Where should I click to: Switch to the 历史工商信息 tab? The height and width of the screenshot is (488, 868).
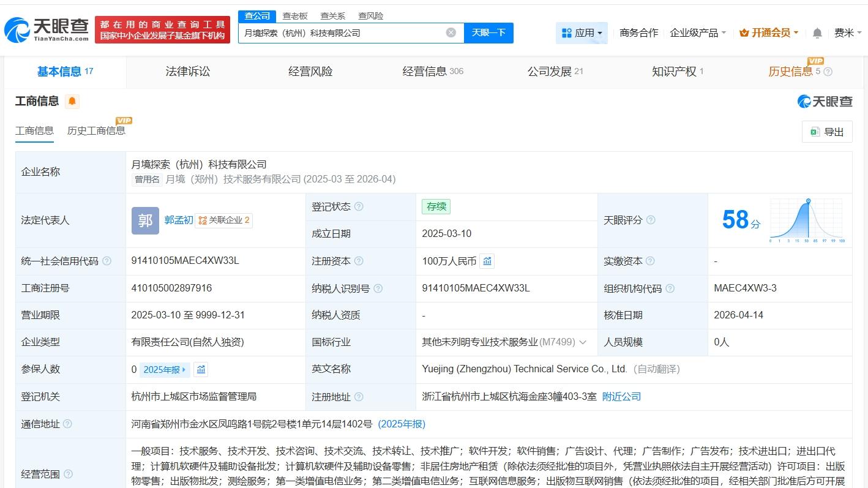96,130
